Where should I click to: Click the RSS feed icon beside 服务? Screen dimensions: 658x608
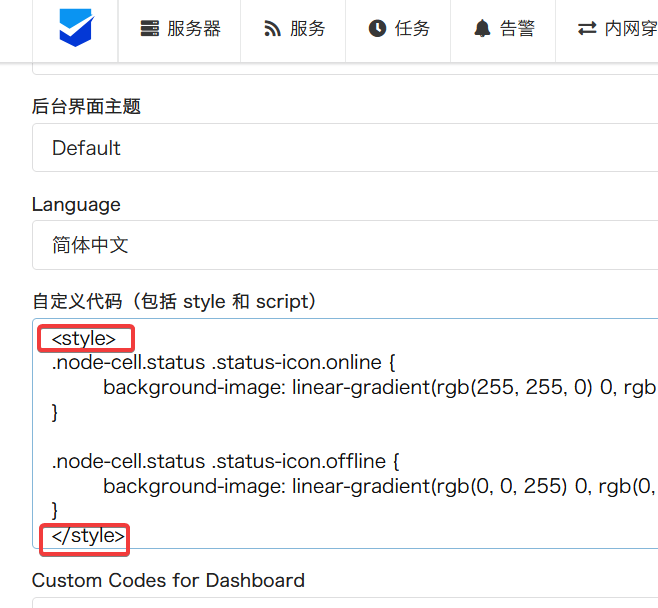[272, 29]
